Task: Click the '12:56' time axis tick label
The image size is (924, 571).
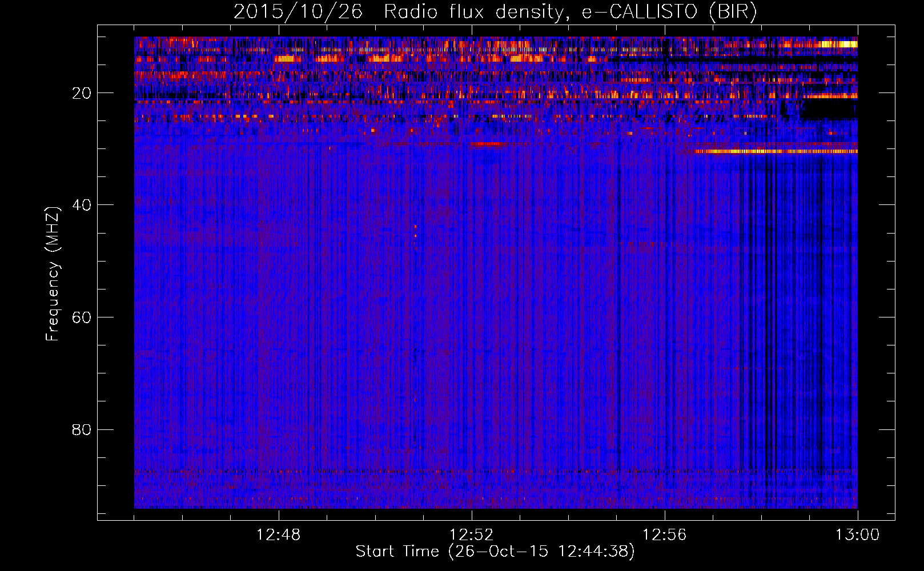Action: pos(665,535)
